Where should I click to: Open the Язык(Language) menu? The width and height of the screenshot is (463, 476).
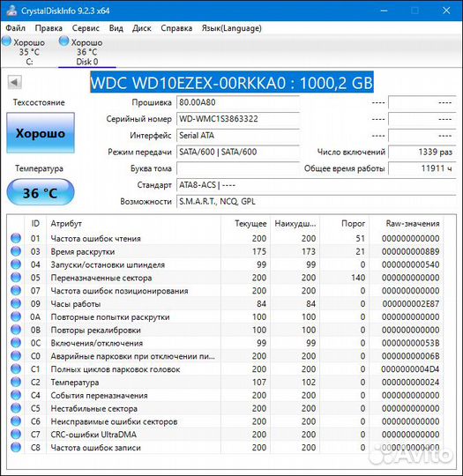pyautogui.click(x=231, y=28)
